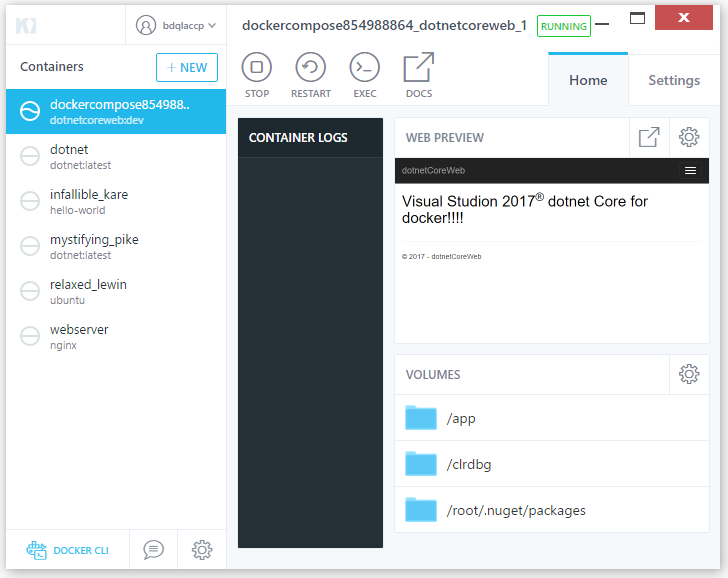Viewport: 728px width, 578px height.
Task: Open web preview in external browser
Action: tap(649, 138)
